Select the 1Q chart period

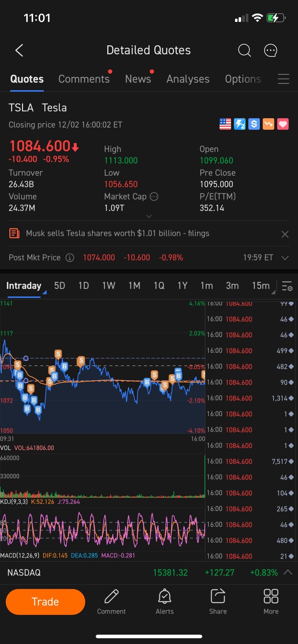159,286
